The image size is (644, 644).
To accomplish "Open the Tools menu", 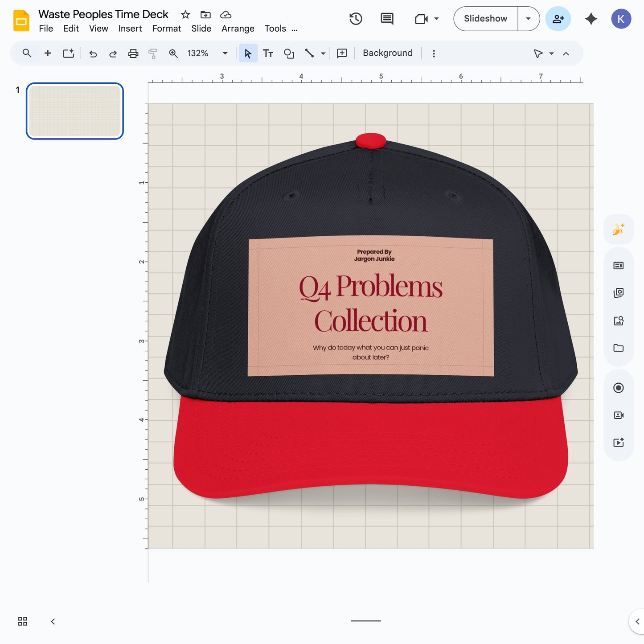I will point(275,29).
